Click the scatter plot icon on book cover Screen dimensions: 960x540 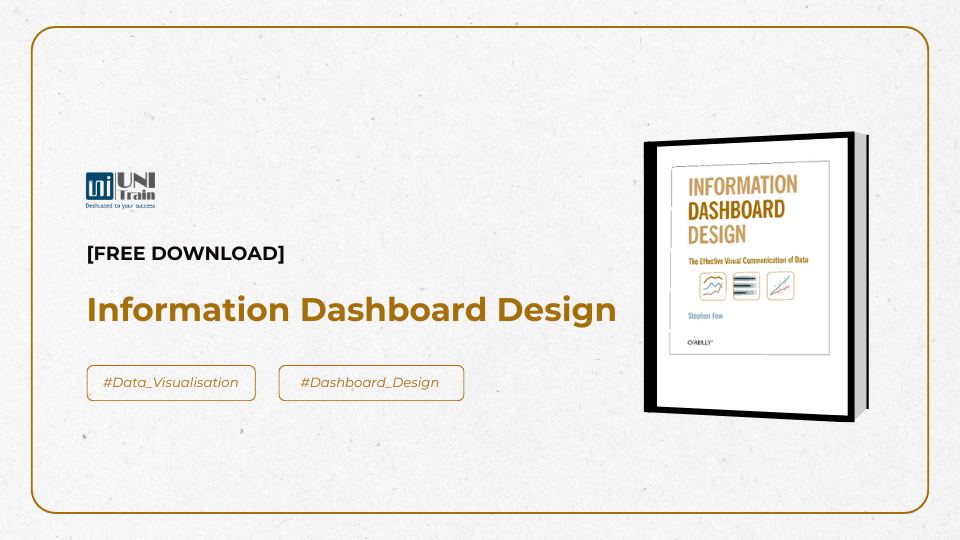(781, 285)
